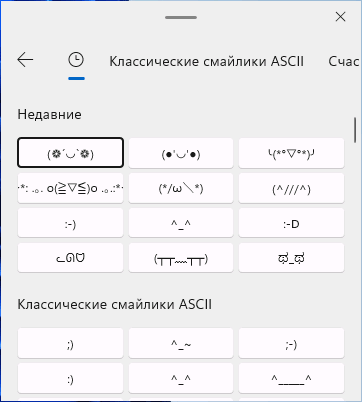Screen dimensions: 362x402
Task: Grab the panel drag handle bar at top
Action: coord(181,17)
